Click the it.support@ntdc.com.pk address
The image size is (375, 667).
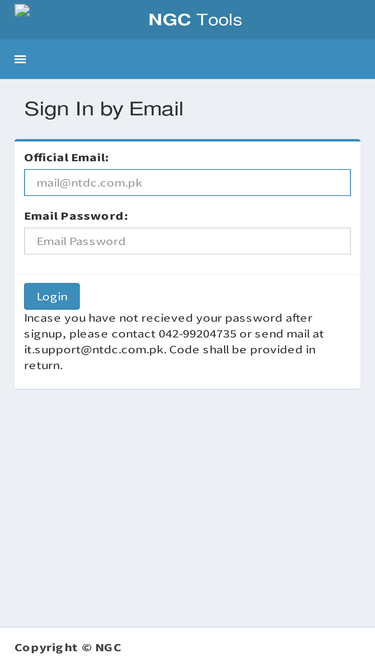[95, 350]
